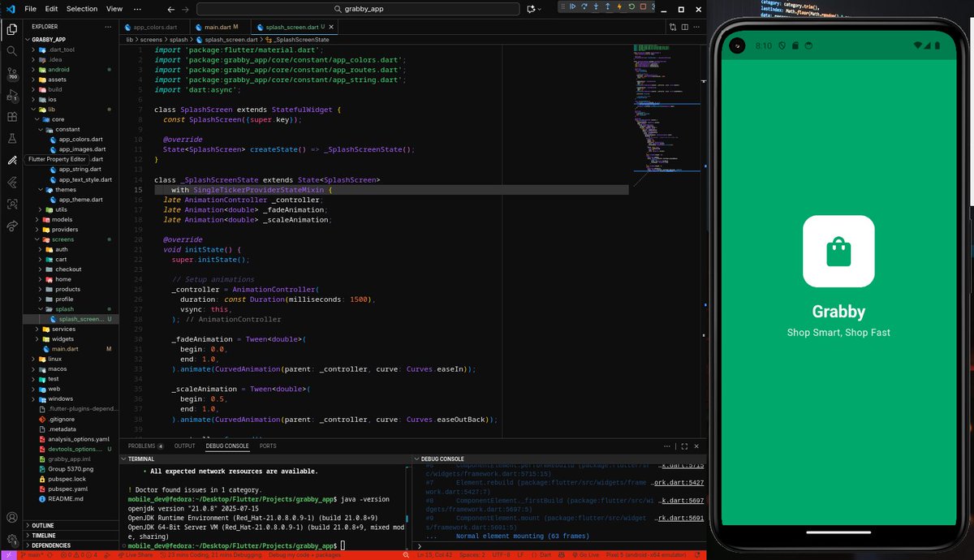Screen dimensions: 974x560
Task: Close the bottom panel
Action: coord(696,446)
